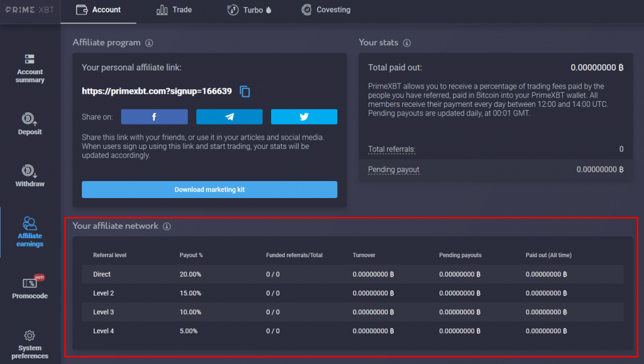Image resolution: width=644 pixels, height=364 pixels.
Task: Click the Funded referrals/Total column header
Action: point(294,255)
